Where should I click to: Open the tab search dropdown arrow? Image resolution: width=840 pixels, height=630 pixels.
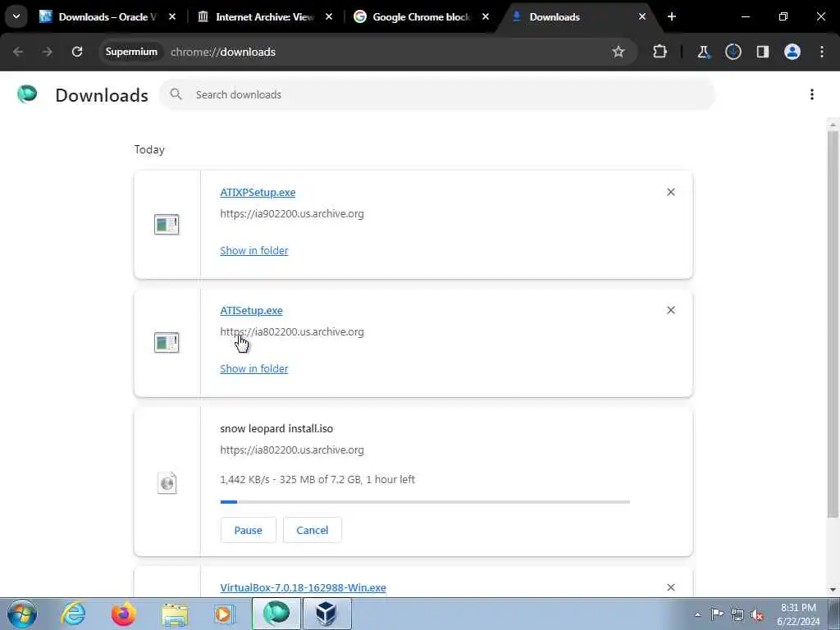coord(16,16)
